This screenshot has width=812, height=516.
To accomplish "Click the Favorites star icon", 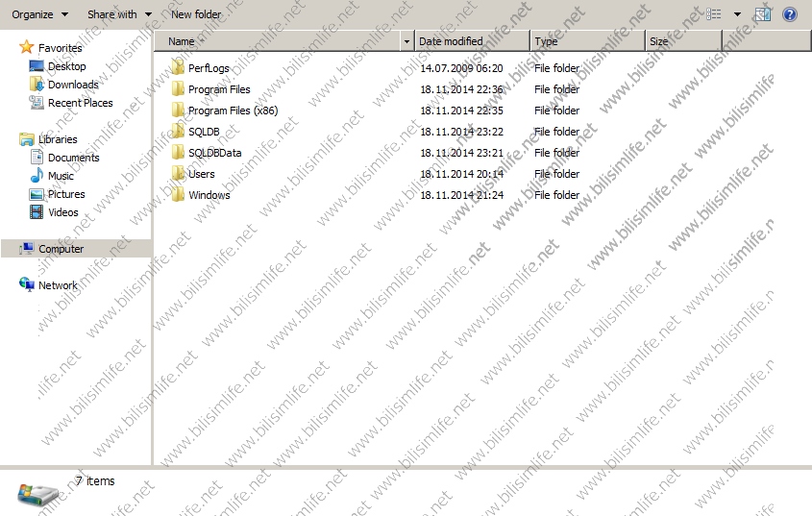I will pos(26,47).
